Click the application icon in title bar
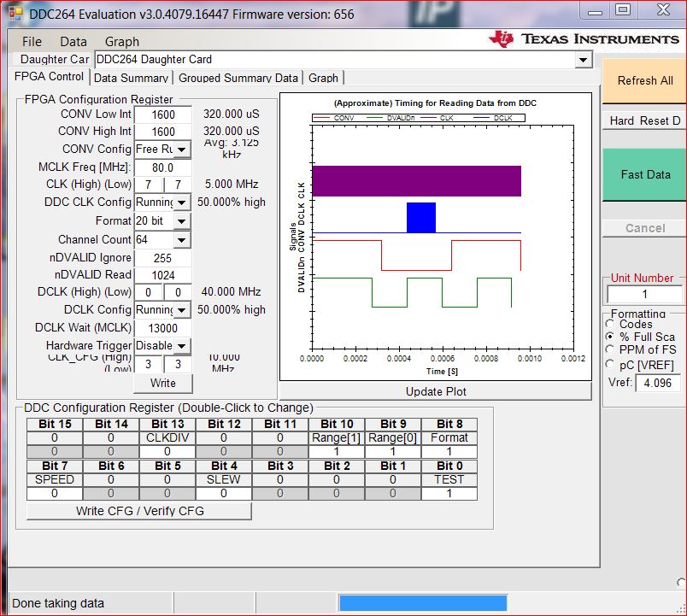The height and width of the screenshot is (616, 687). point(15,14)
